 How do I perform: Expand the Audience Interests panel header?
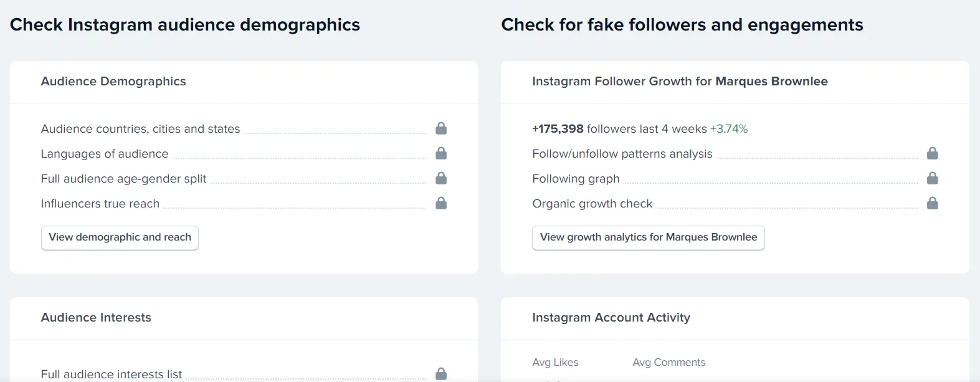tap(96, 318)
